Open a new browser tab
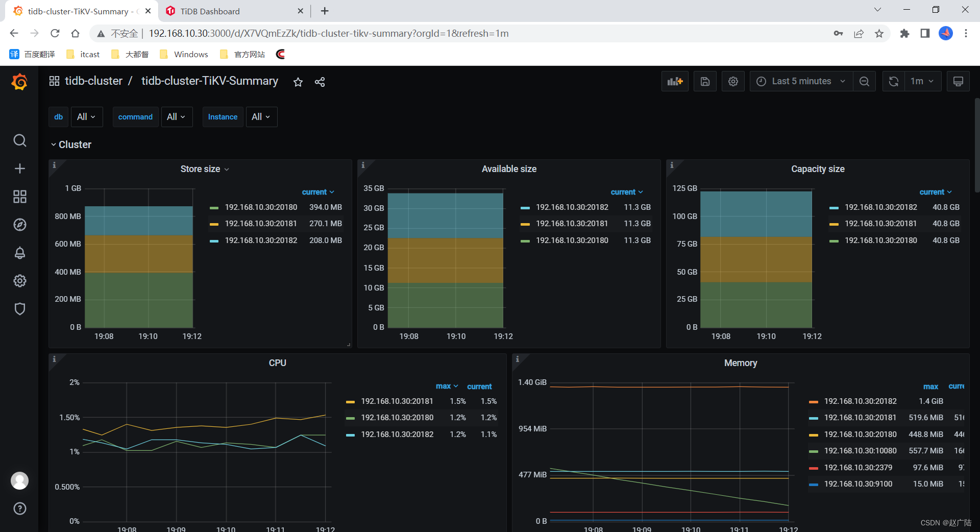 pyautogui.click(x=325, y=11)
